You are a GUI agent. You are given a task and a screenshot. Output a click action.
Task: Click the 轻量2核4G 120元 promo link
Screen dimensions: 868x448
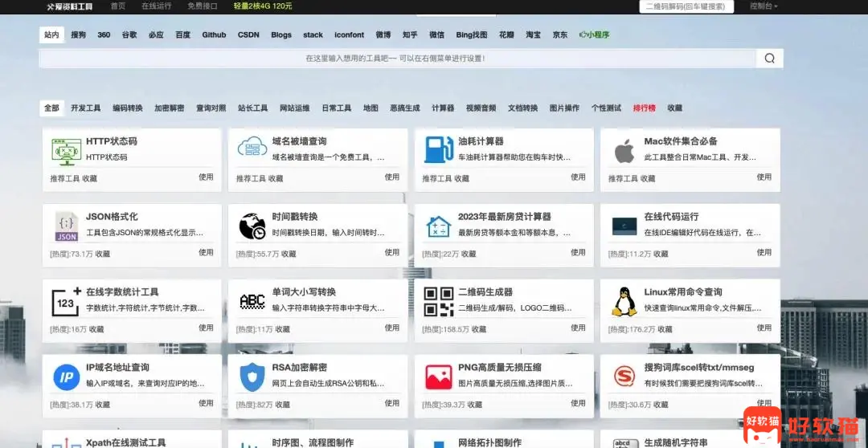263,6
